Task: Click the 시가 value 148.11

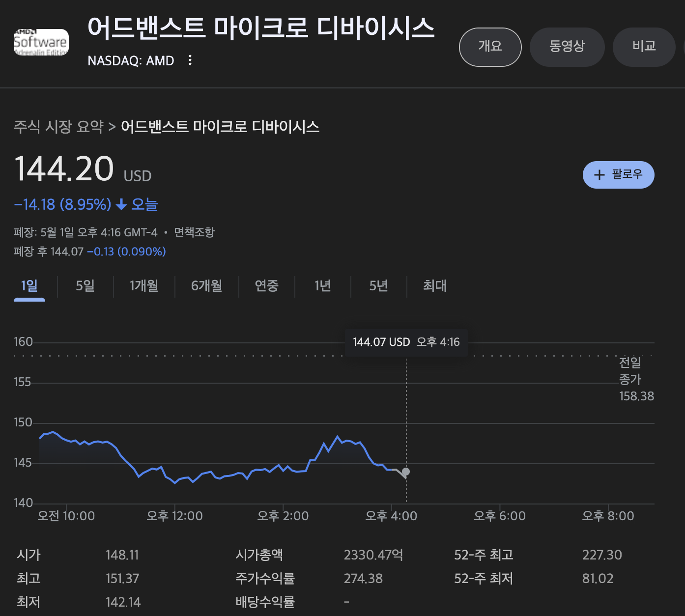Action: (122, 555)
